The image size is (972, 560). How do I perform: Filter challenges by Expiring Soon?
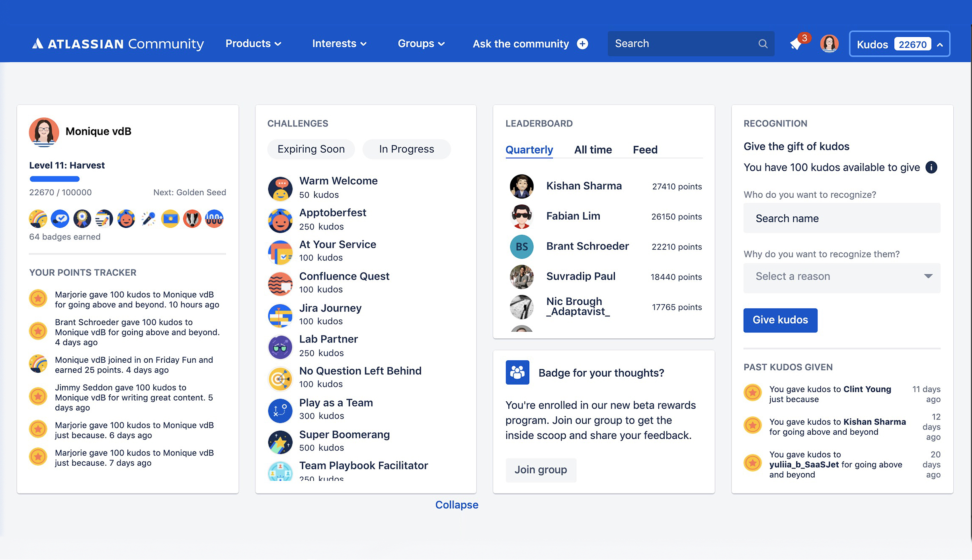point(311,149)
